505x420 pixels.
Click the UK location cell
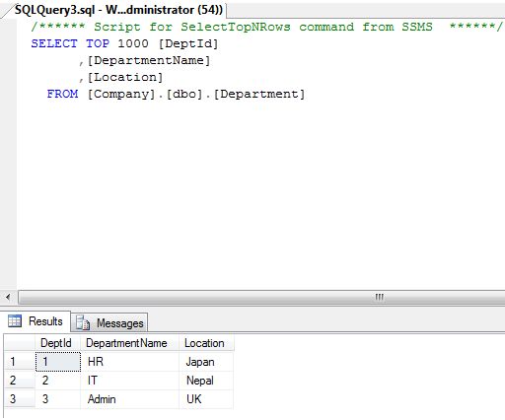pyautogui.click(x=206, y=399)
